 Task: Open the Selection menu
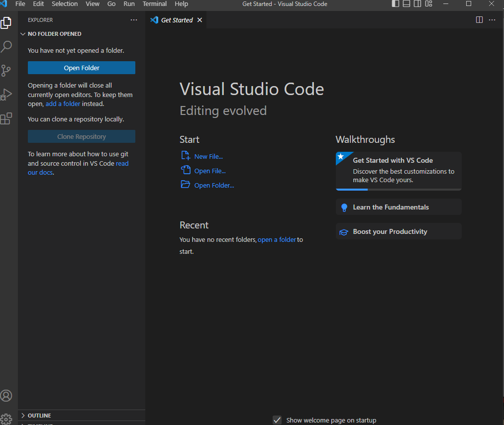65,4
